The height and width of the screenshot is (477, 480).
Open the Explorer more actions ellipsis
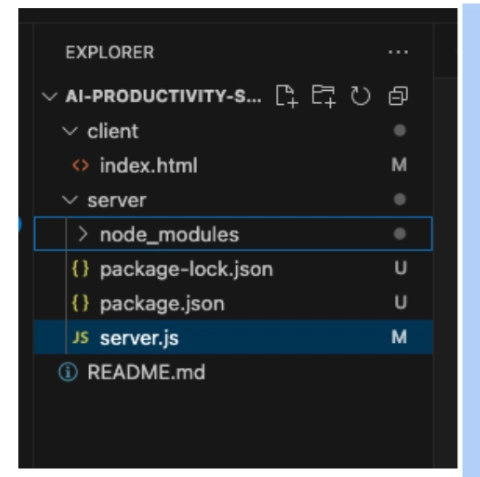(x=398, y=52)
